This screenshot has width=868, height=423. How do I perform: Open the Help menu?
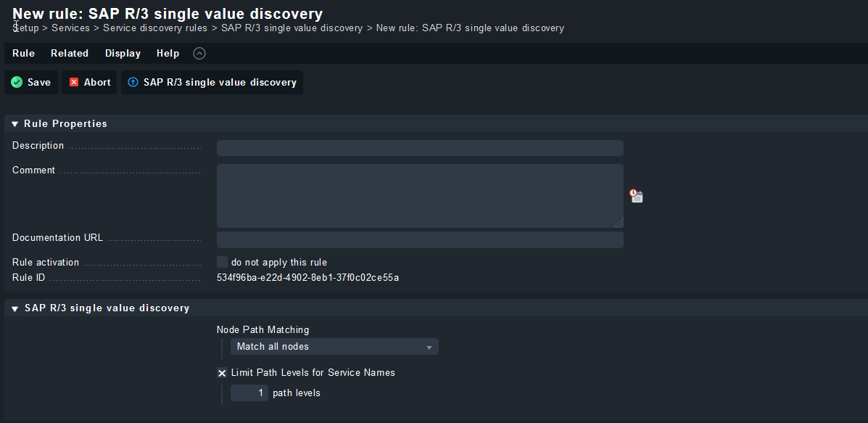[168, 53]
